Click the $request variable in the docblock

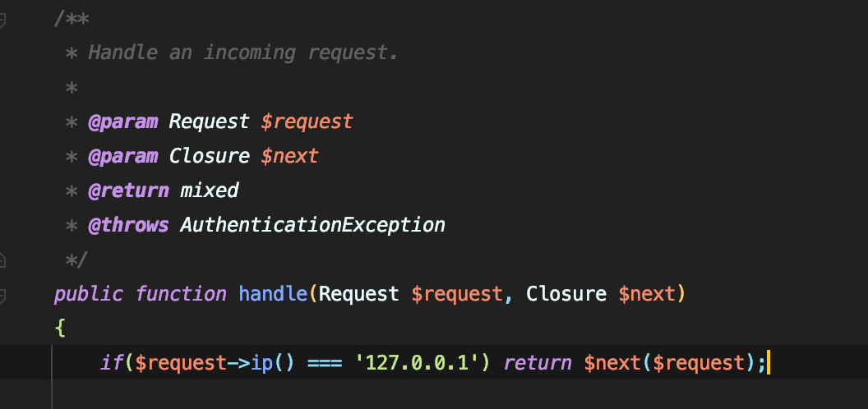pos(307,122)
